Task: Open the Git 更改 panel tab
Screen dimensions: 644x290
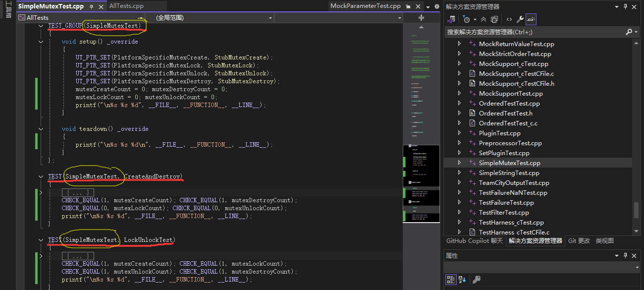Action: click(579, 241)
